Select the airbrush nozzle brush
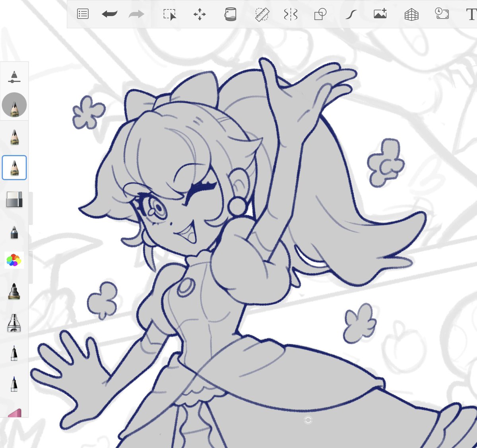The height and width of the screenshot is (448, 477). tap(14, 322)
